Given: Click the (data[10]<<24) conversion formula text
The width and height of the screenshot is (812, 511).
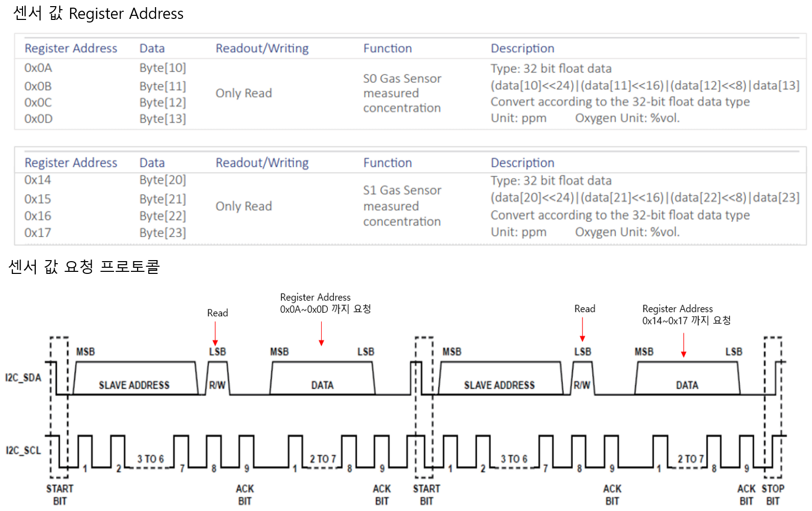Looking at the screenshot, I should click(645, 85).
